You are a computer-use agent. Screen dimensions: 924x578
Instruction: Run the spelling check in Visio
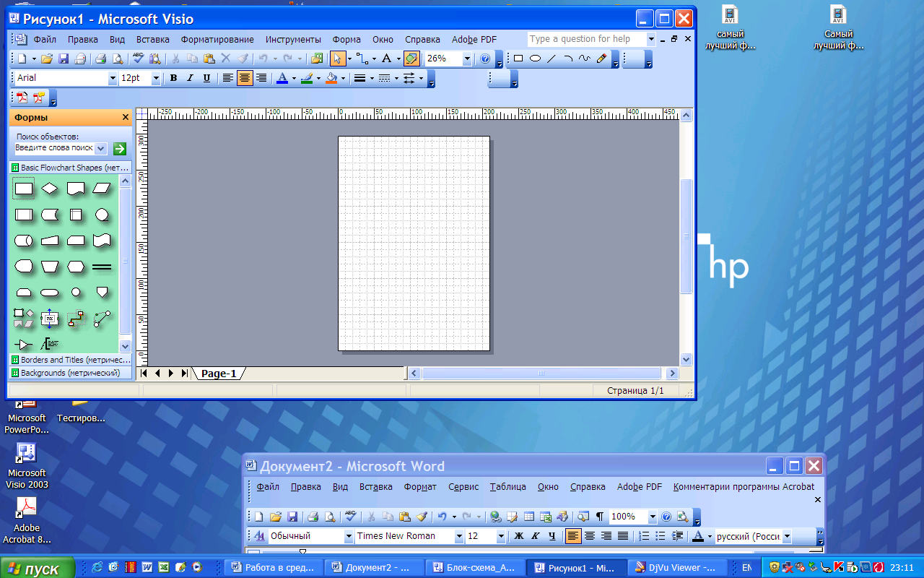[139, 59]
